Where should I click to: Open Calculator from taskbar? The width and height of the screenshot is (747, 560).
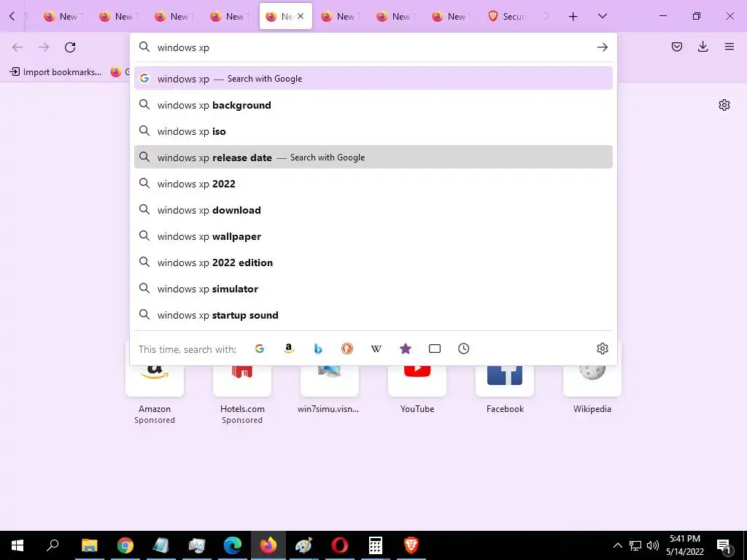376,545
